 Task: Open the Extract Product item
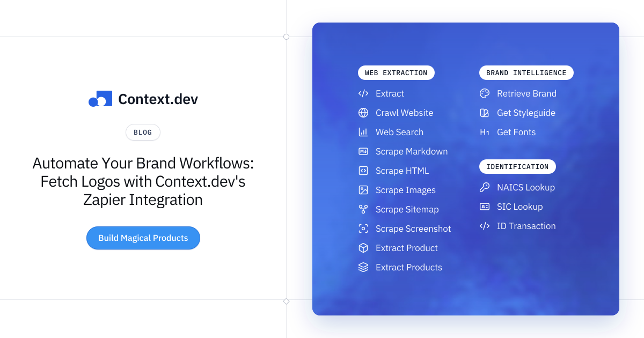[x=406, y=248]
